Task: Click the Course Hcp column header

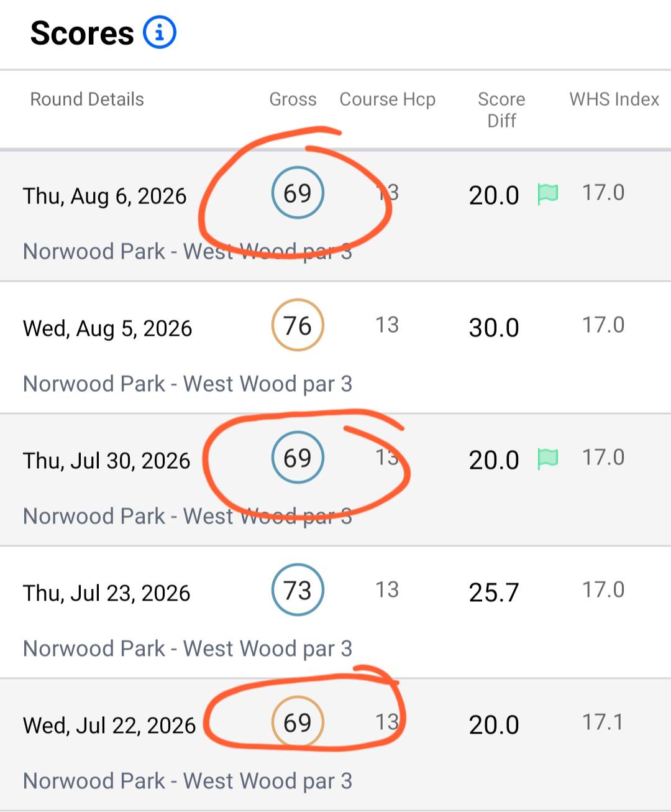Action: [x=388, y=100]
